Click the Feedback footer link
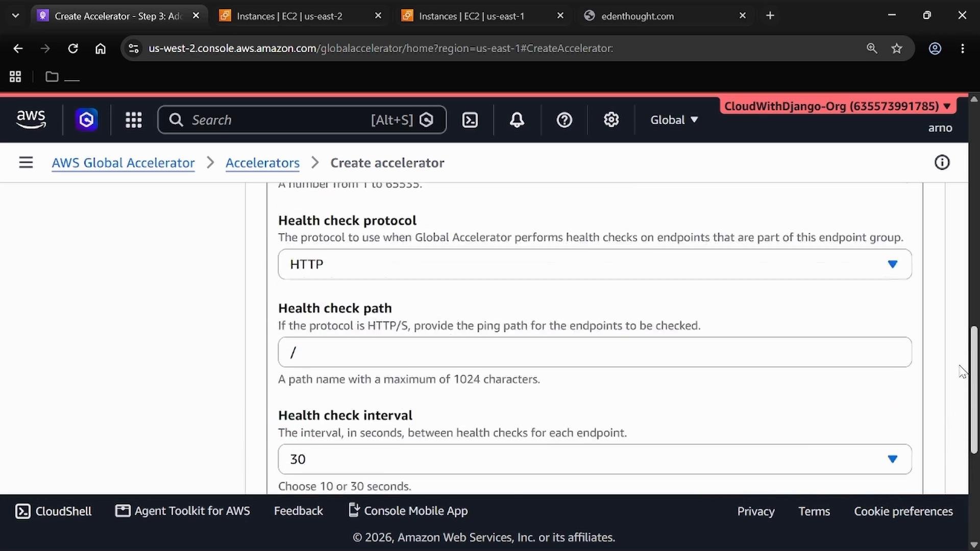This screenshot has height=551, width=980. click(298, 511)
